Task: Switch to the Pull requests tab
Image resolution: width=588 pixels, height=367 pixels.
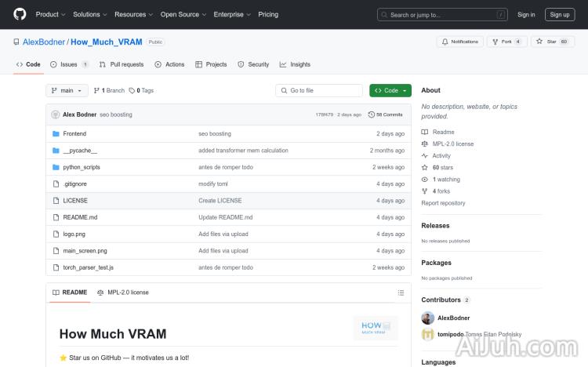Action: tap(122, 64)
